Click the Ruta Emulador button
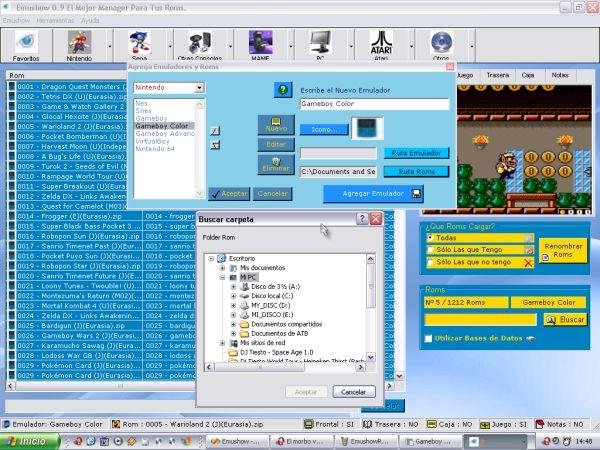This screenshot has height=450, width=600. [416, 153]
